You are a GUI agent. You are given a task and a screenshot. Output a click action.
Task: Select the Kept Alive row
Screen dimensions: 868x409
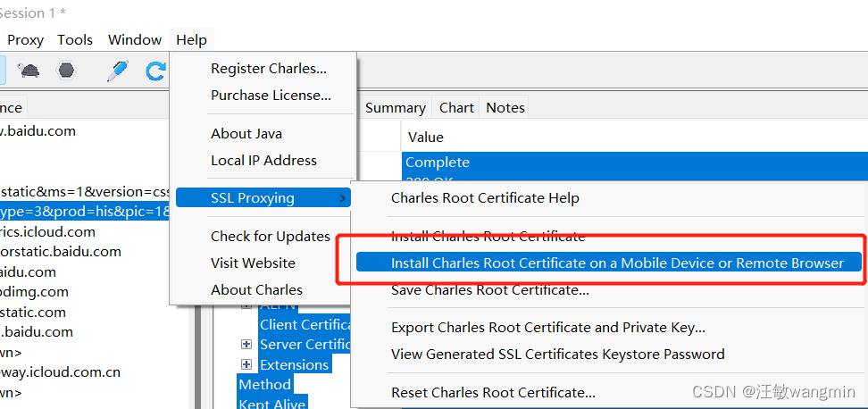click(271, 404)
